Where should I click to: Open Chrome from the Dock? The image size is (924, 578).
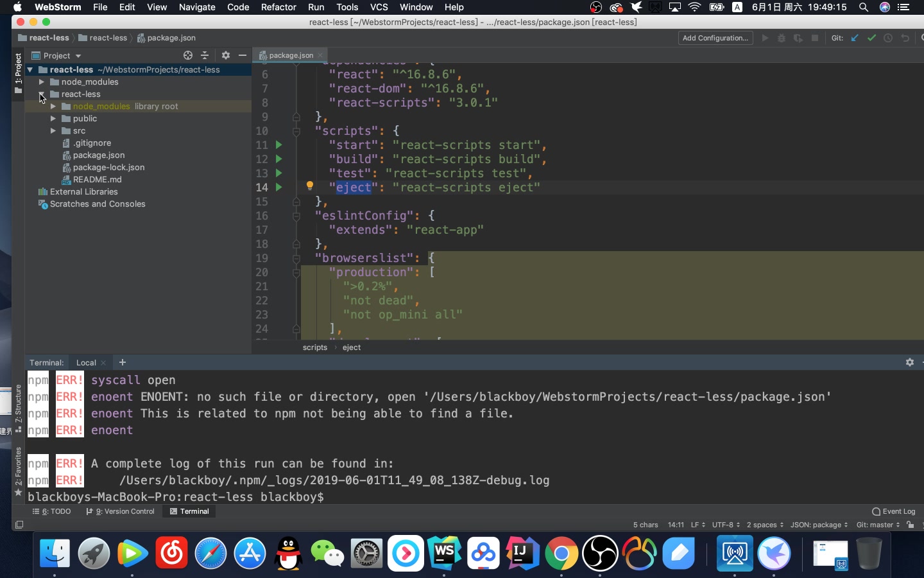point(561,553)
